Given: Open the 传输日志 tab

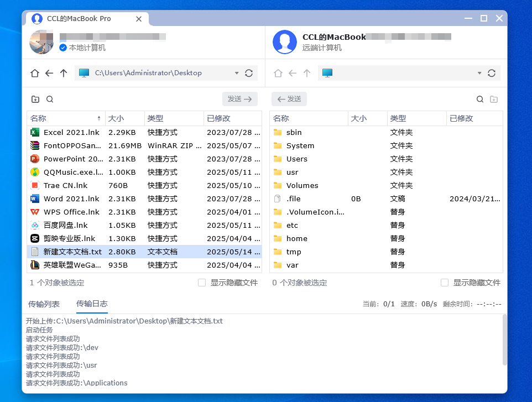Looking at the screenshot, I should pos(92,304).
